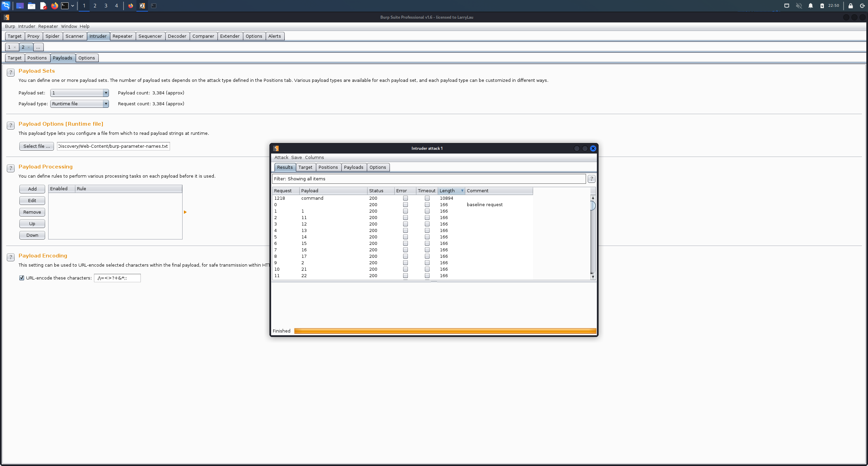Click the orange expander arrow beside rules table
Screen dimensions: 868x466
point(185,212)
